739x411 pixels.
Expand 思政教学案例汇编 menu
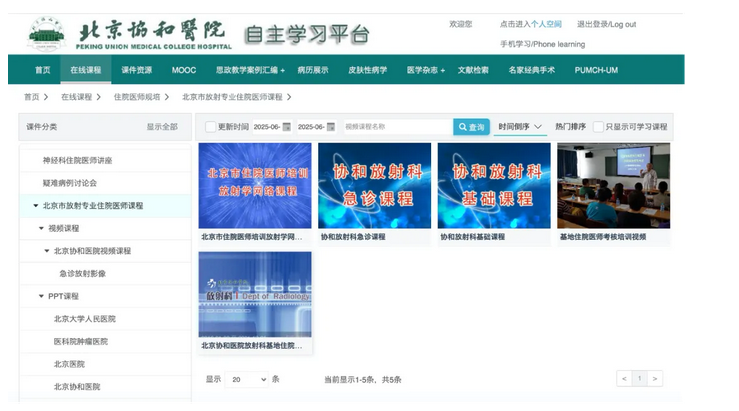(x=250, y=70)
